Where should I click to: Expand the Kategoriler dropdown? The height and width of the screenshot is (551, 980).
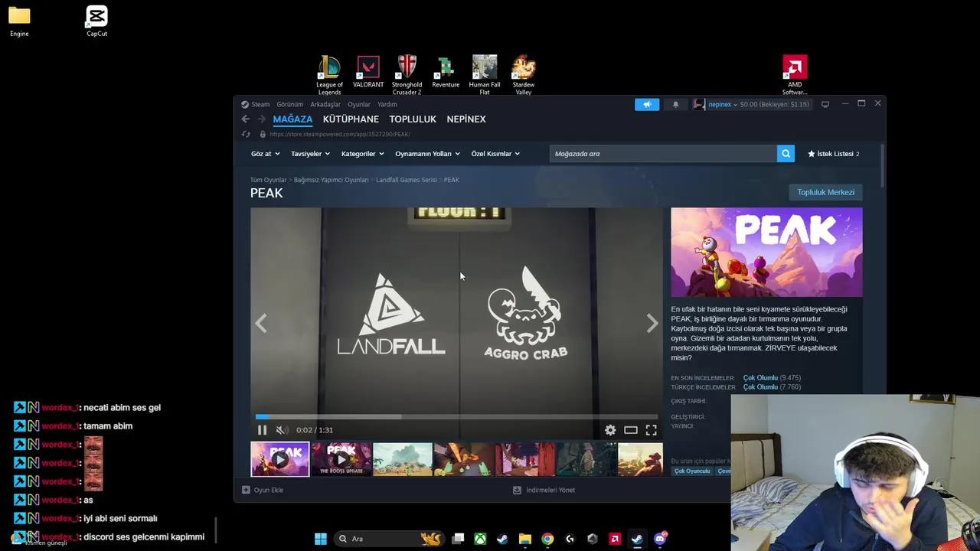click(362, 154)
